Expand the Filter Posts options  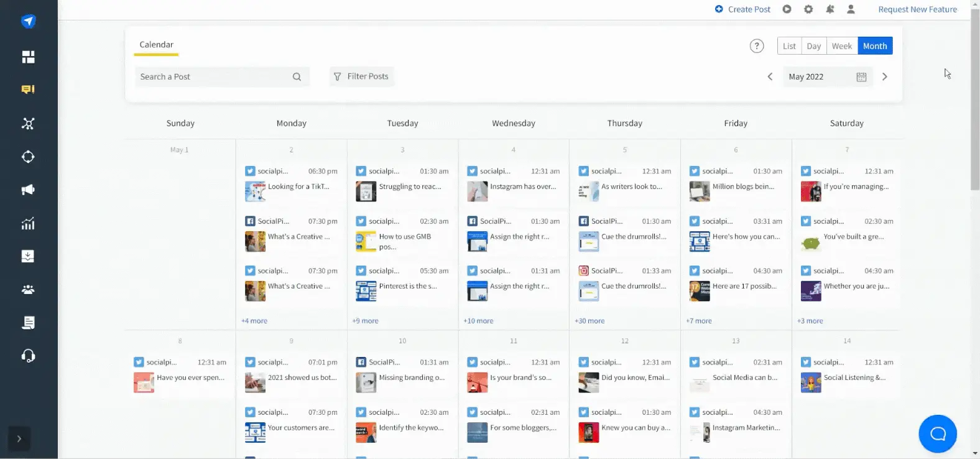361,76
